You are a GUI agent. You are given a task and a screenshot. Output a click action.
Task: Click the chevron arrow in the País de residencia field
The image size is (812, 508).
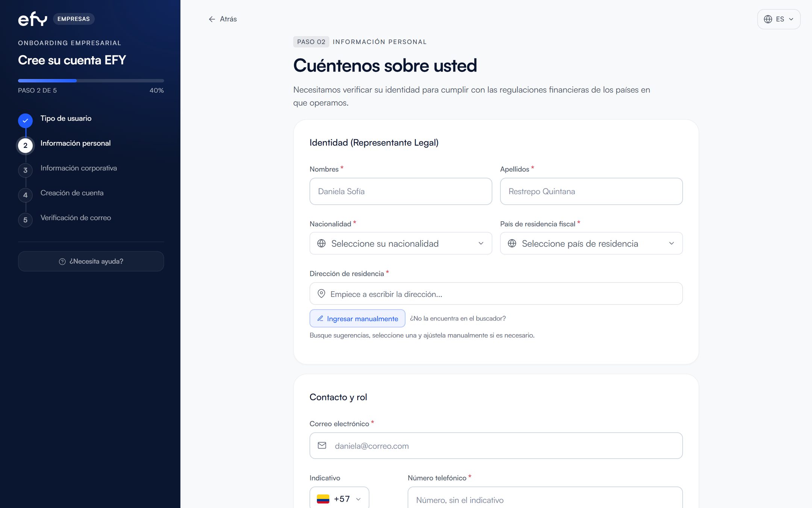point(671,243)
